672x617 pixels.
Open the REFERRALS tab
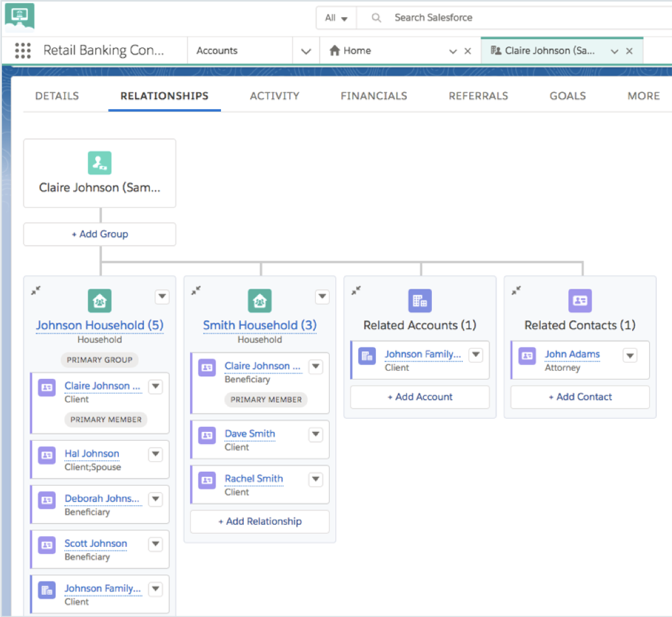tap(478, 96)
